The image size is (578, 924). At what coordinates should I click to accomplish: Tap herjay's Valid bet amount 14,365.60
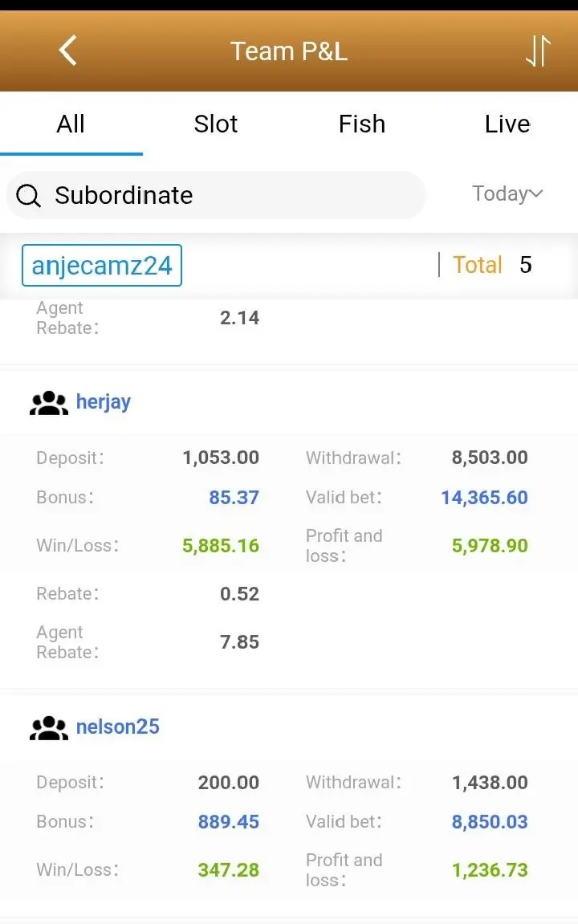tap(484, 498)
